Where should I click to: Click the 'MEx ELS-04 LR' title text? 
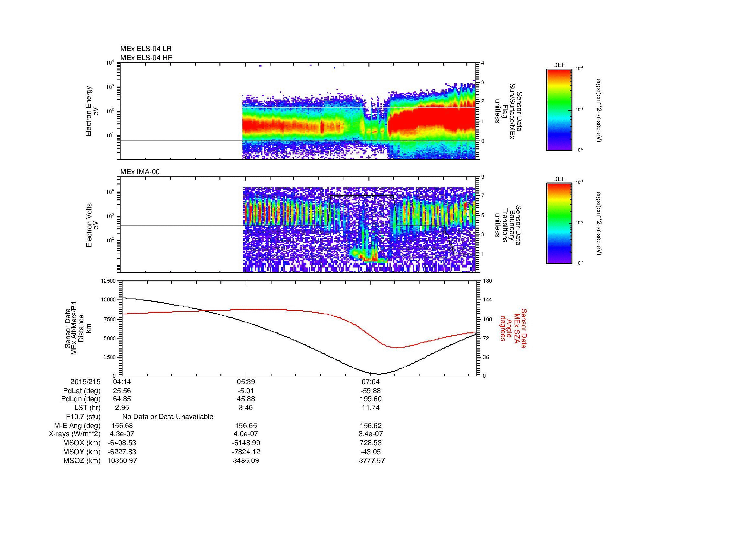(x=145, y=49)
